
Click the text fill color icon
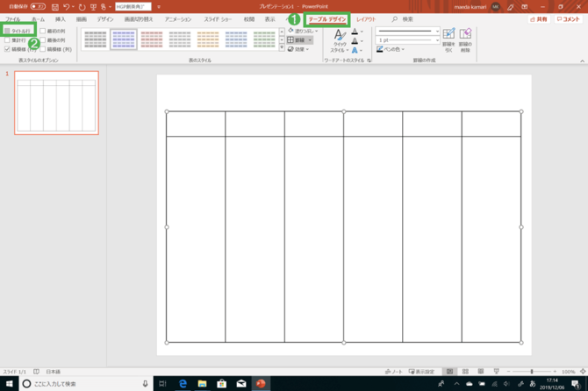[x=355, y=32]
